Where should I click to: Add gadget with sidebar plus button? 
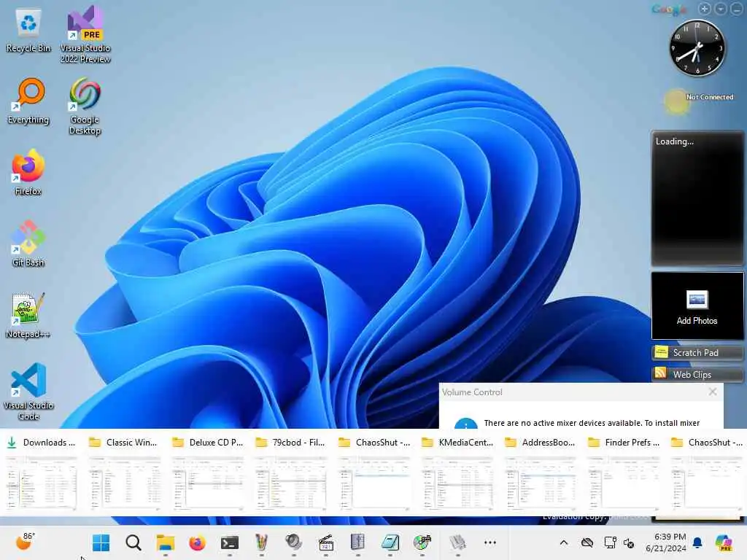pyautogui.click(x=705, y=9)
